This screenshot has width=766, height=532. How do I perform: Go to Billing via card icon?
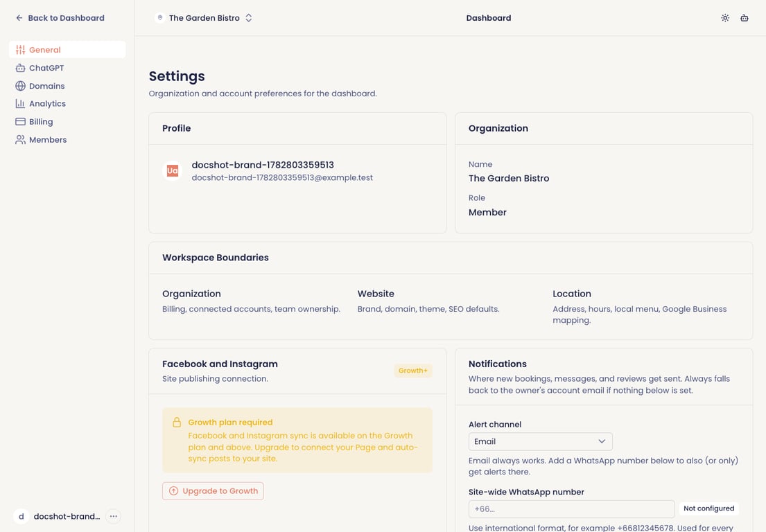tap(20, 121)
